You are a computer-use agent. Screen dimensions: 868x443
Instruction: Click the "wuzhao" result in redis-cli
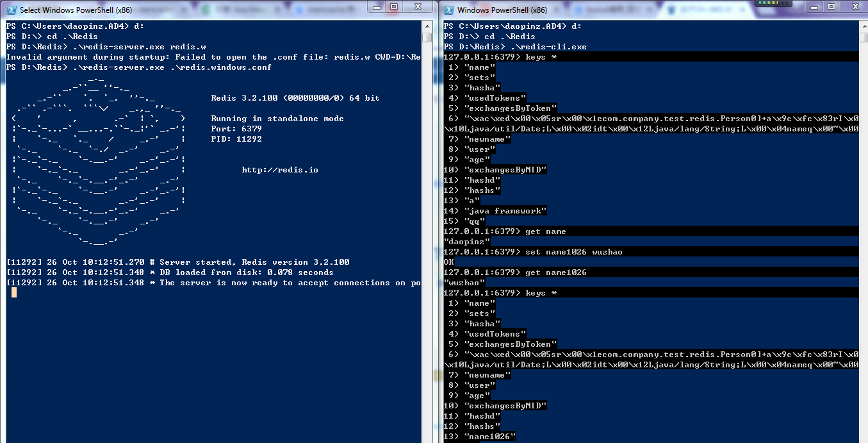click(x=464, y=283)
